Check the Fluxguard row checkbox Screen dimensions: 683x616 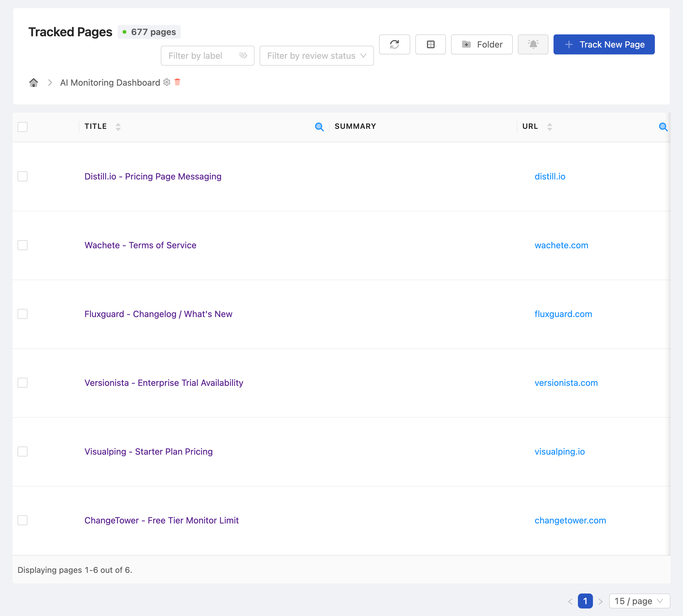(x=22, y=314)
